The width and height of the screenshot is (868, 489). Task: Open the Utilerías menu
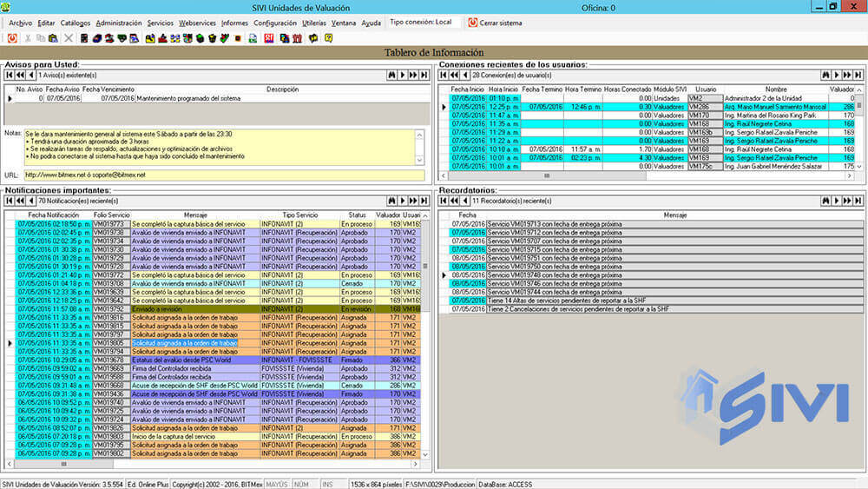pyautogui.click(x=314, y=23)
